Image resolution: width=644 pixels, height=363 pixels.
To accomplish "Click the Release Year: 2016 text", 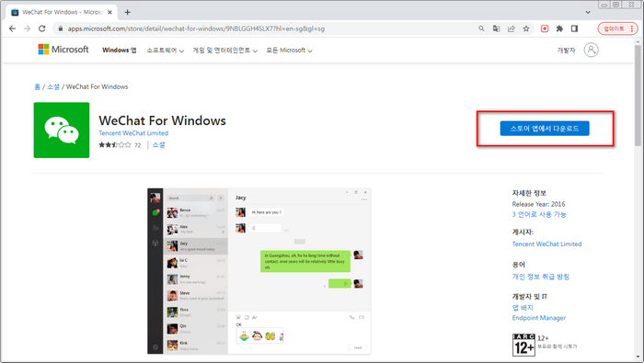I will click(x=538, y=204).
